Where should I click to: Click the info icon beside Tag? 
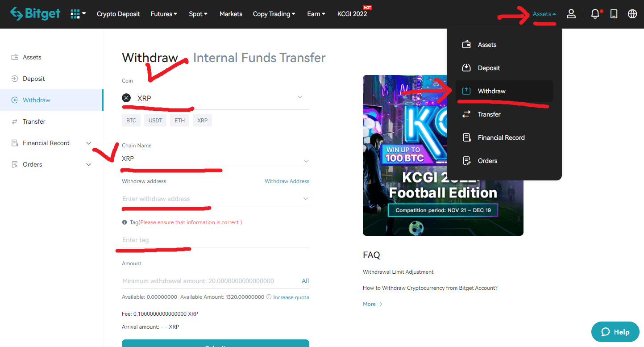(125, 222)
